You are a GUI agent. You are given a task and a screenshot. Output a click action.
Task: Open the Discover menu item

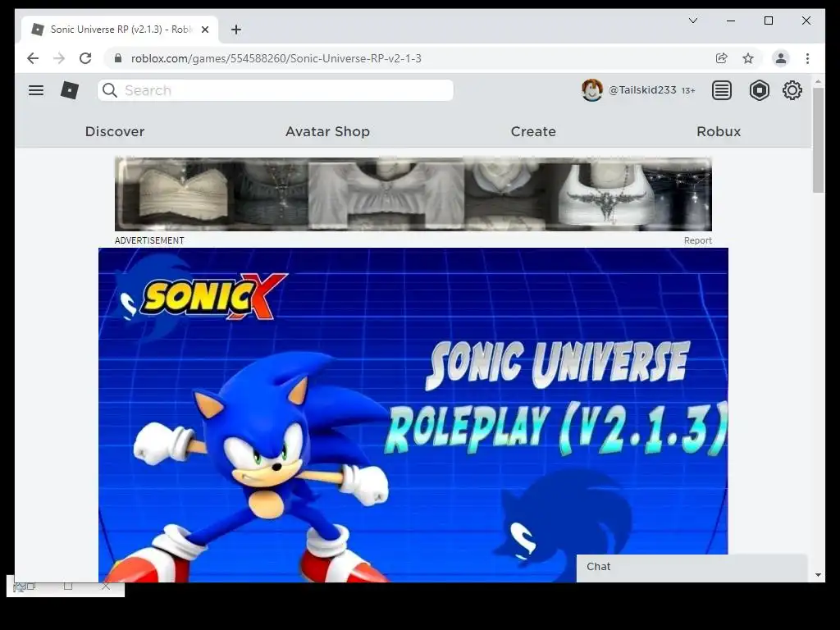[x=115, y=131]
